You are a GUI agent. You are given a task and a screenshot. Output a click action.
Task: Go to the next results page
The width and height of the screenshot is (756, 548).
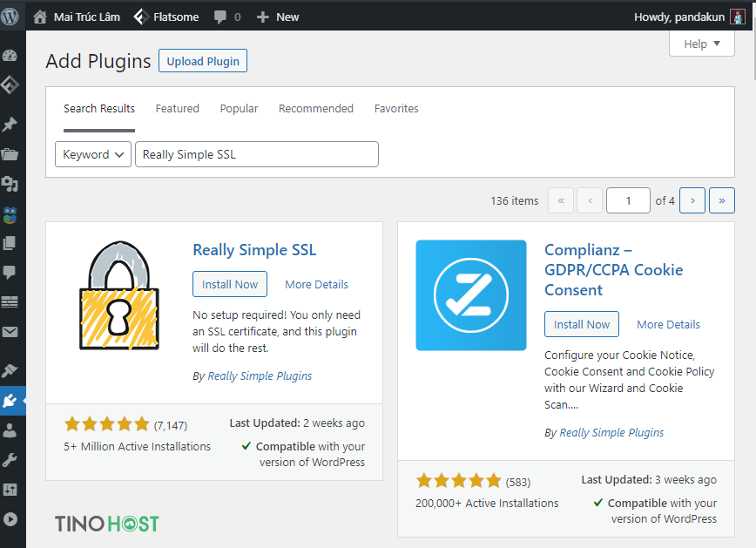tap(692, 200)
